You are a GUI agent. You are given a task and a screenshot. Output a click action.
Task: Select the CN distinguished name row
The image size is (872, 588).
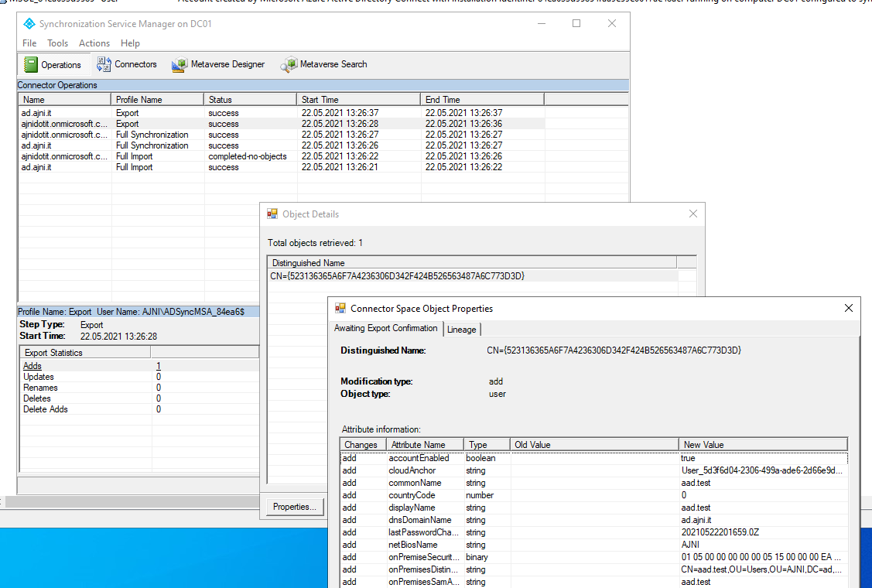pyautogui.click(x=402, y=275)
